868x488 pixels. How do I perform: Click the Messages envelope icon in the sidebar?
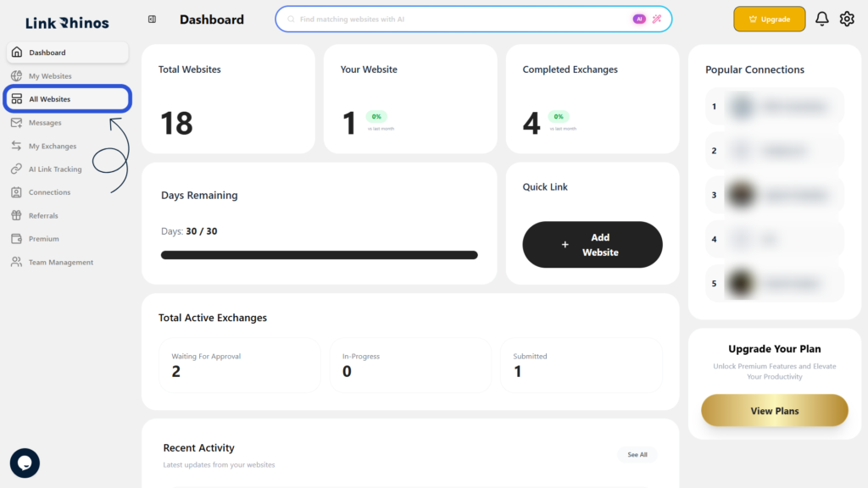click(17, 122)
